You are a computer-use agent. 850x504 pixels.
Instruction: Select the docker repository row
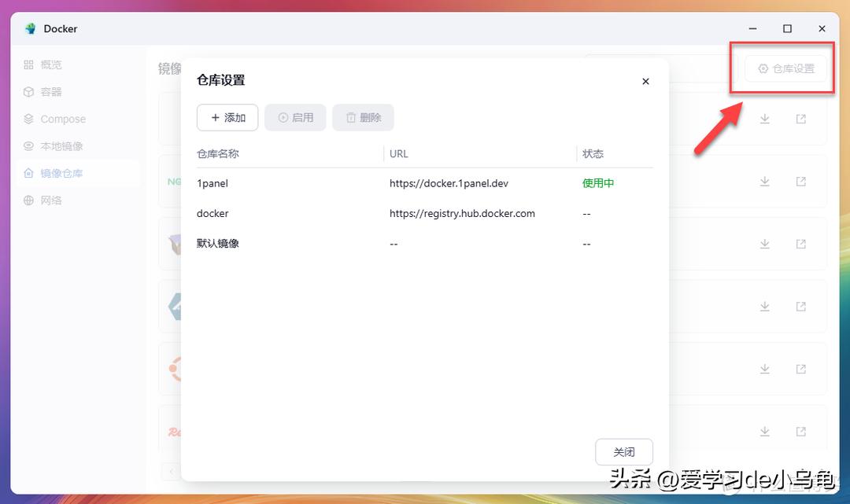pyautogui.click(x=424, y=214)
